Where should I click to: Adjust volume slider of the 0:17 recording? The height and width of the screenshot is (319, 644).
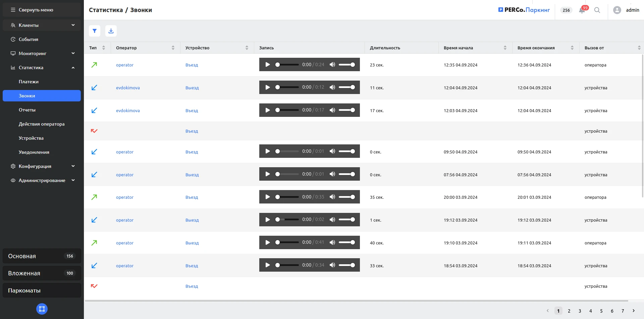coord(347,110)
